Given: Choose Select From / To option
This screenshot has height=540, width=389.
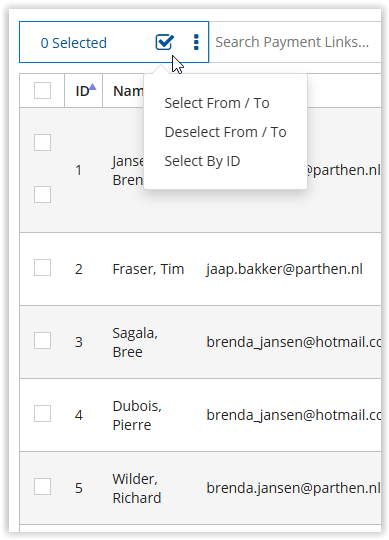Looking at the screenshot, I should click(217, 103).
